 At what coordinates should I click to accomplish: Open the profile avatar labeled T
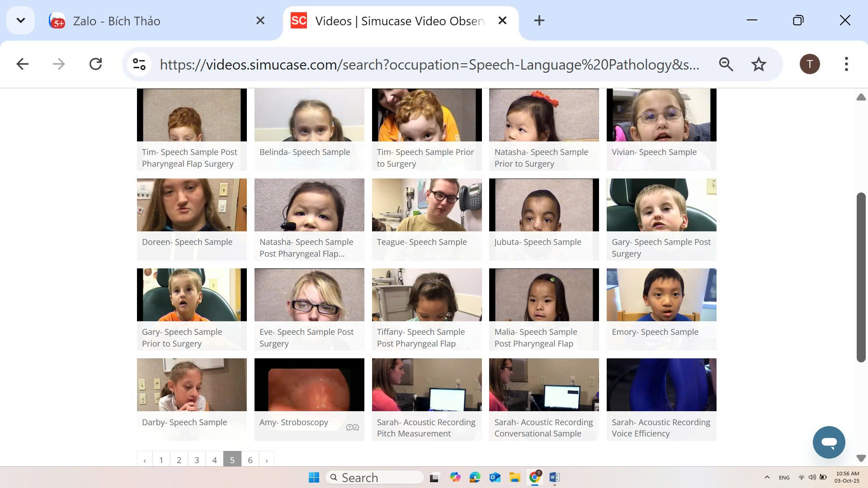(x=810, y=64)
